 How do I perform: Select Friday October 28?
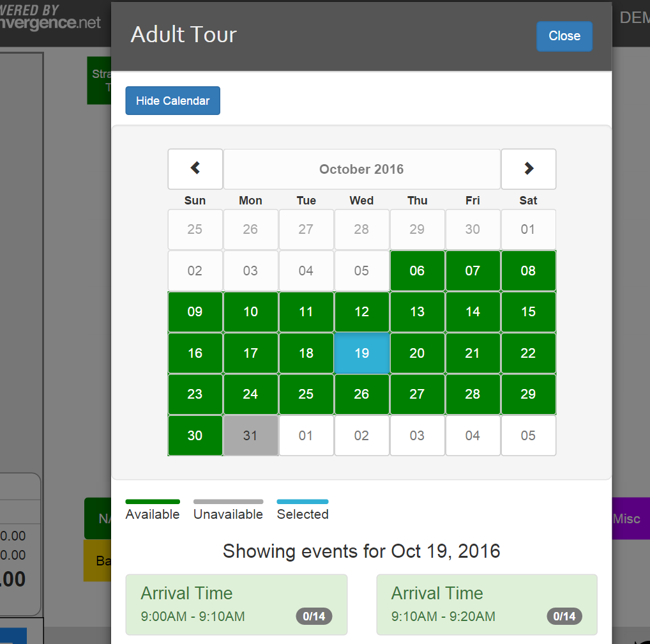pos(472,394)
